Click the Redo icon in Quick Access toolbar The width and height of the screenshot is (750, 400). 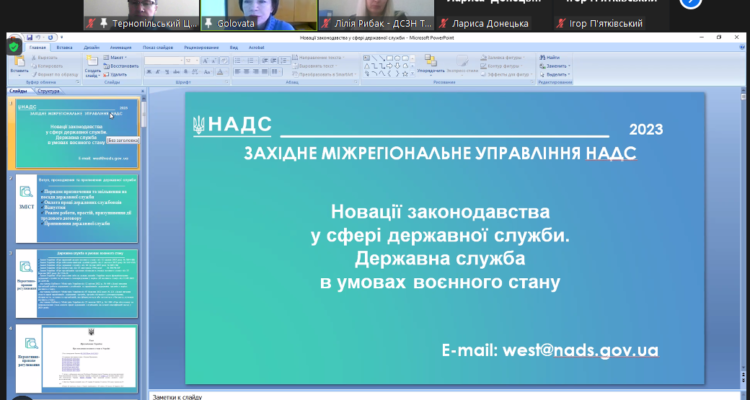coord(50,37)
